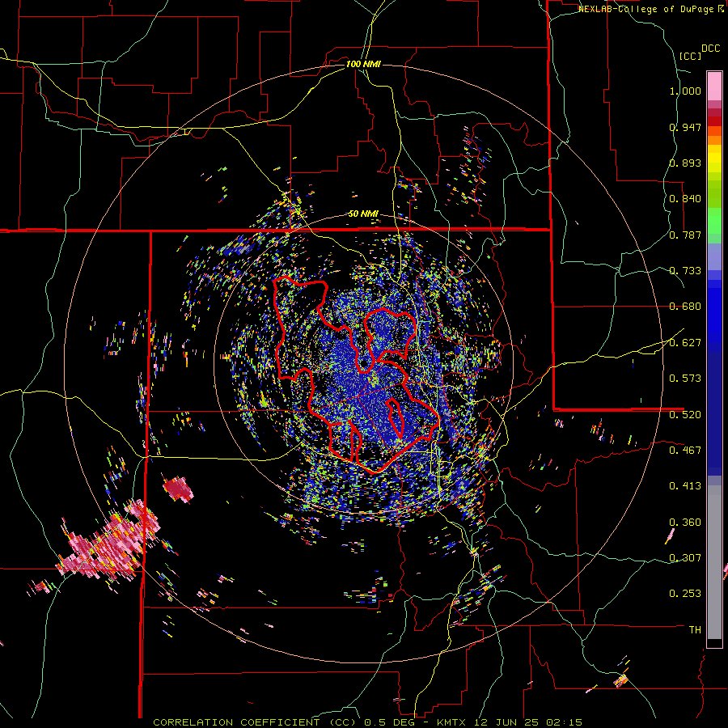Click the 0.893 color scale value

pyautogui.click(x=685, y=163)
